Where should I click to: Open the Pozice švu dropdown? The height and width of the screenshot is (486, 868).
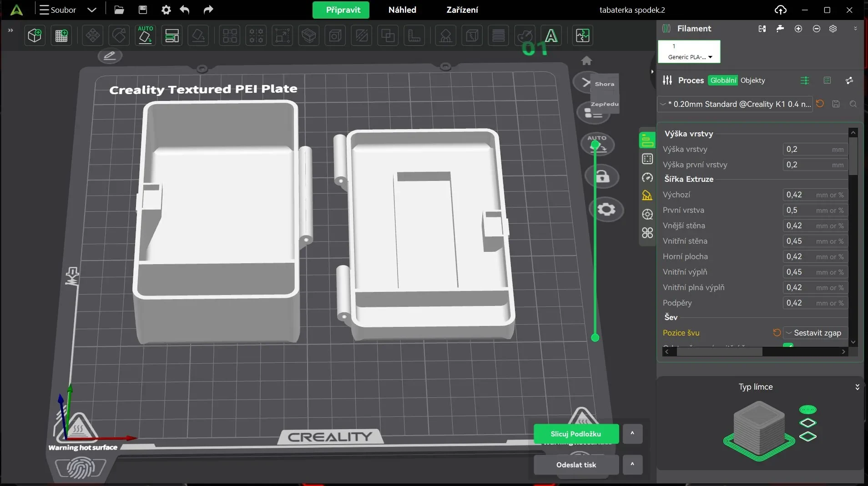click(x=815, y=333)
